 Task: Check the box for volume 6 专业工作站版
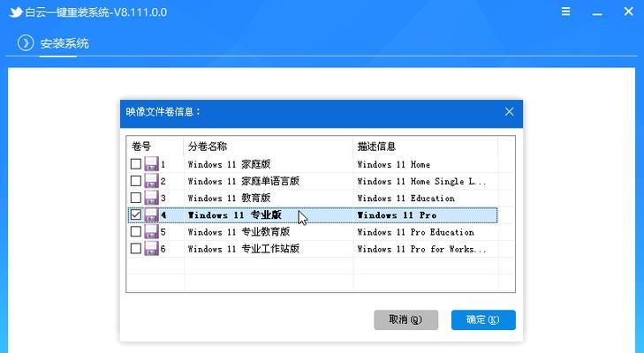135,248
